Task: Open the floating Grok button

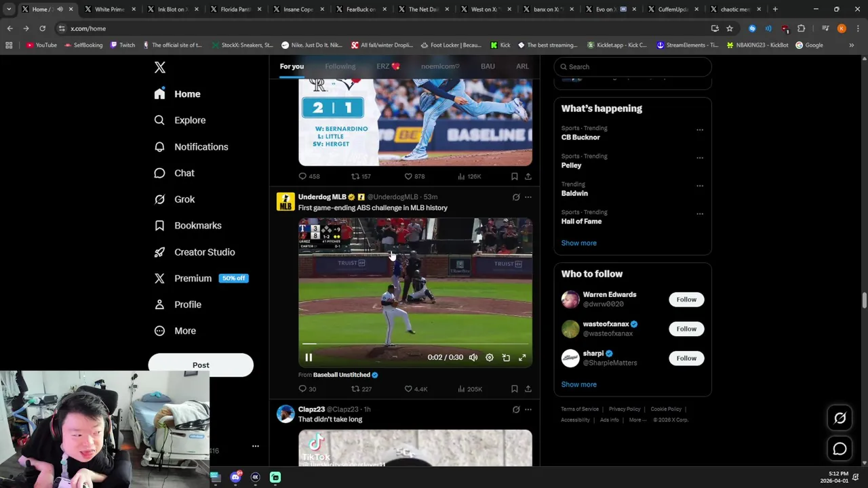Action: (840, 418)
